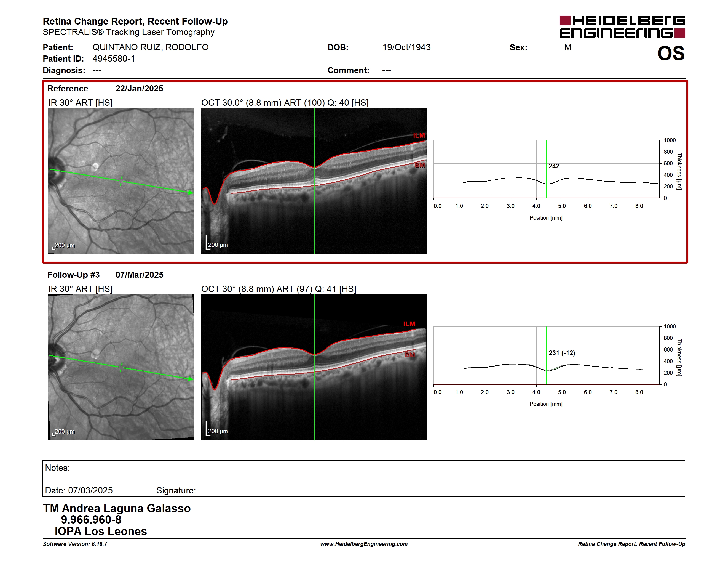This screenshot has width=728, height=563.
Task: Click the 200 µm scale in Follow-Up IR image
Action: pyautogui.click(x=64, y=432)
